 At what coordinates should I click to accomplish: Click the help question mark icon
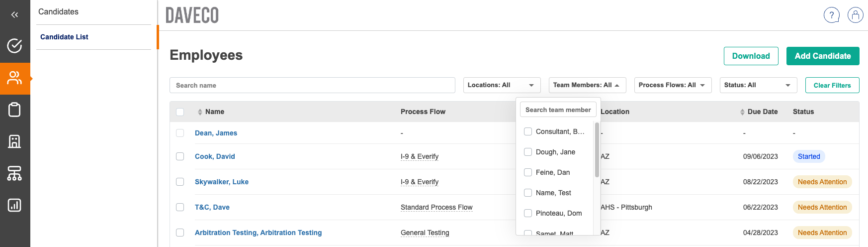(x=831, y=15)
